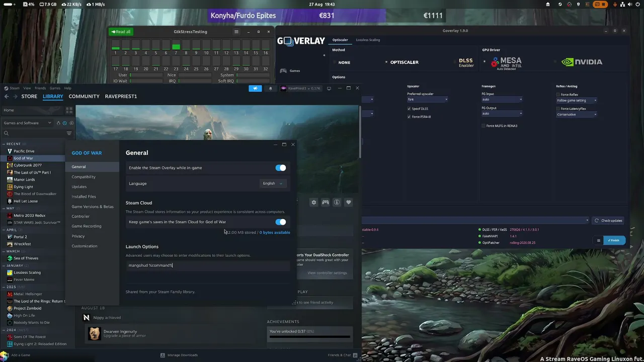Open Steam account dropdown RavePriest1
The height and width of the screenshot is (362, 644).
click(300, 88)
